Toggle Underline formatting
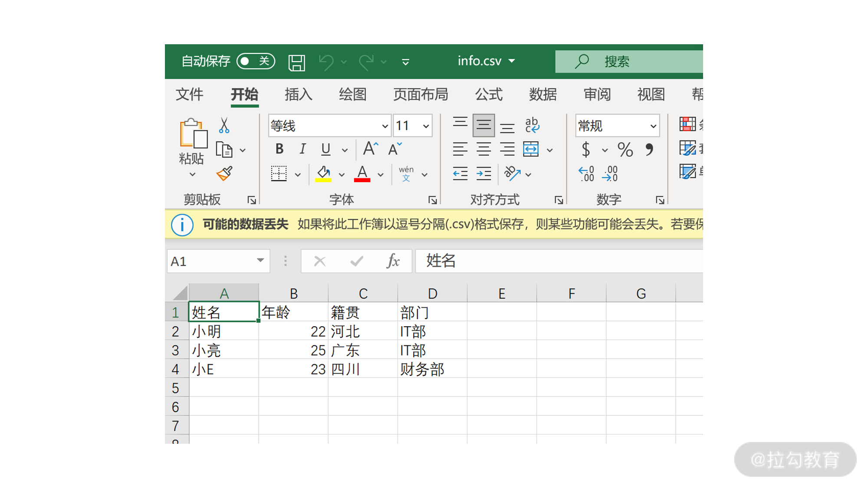868x488 pixels. point(325,149)
